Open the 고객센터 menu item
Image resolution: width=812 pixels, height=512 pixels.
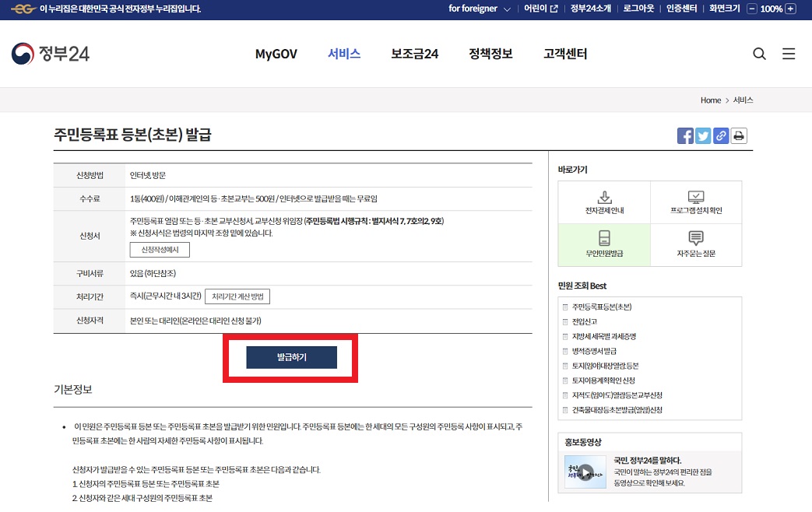coord(564,54)
